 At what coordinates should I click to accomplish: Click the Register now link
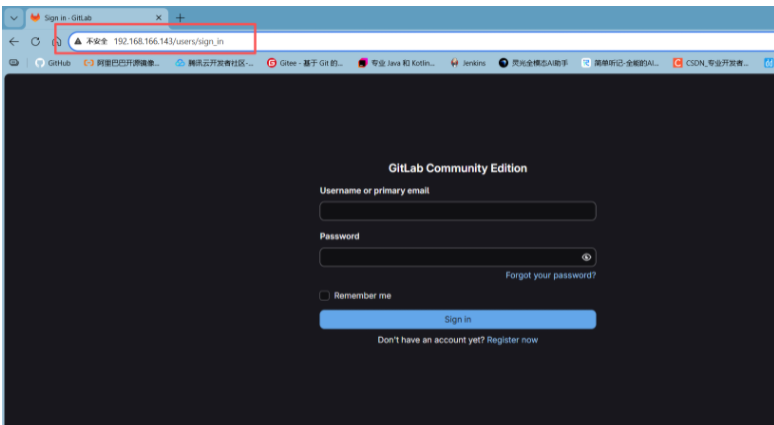click(x=512, y=340)
